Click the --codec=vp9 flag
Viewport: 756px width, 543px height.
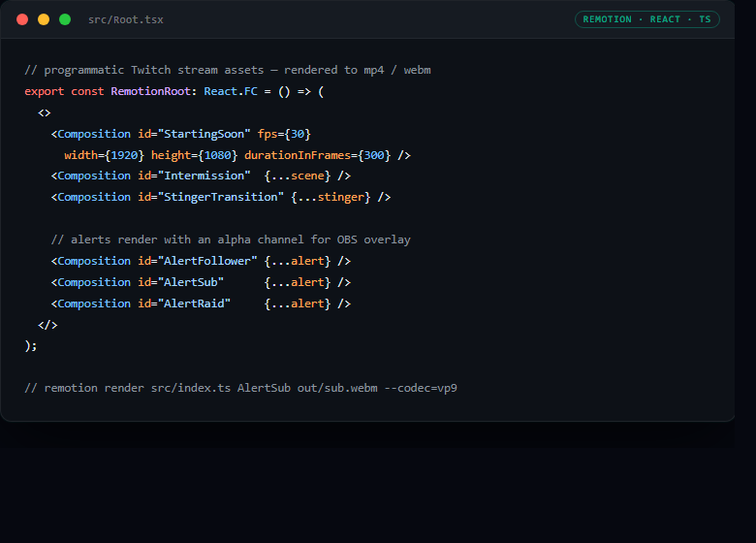[x=421, y=388]
